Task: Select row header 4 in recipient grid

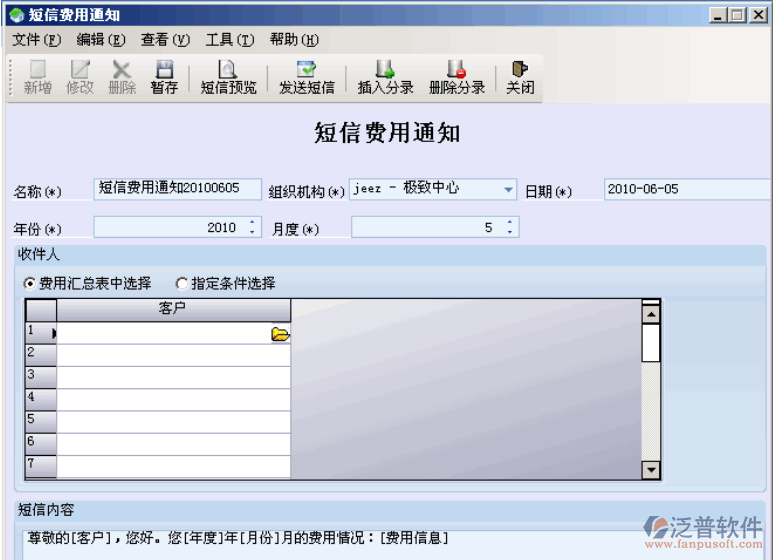Action: [41, 399]
